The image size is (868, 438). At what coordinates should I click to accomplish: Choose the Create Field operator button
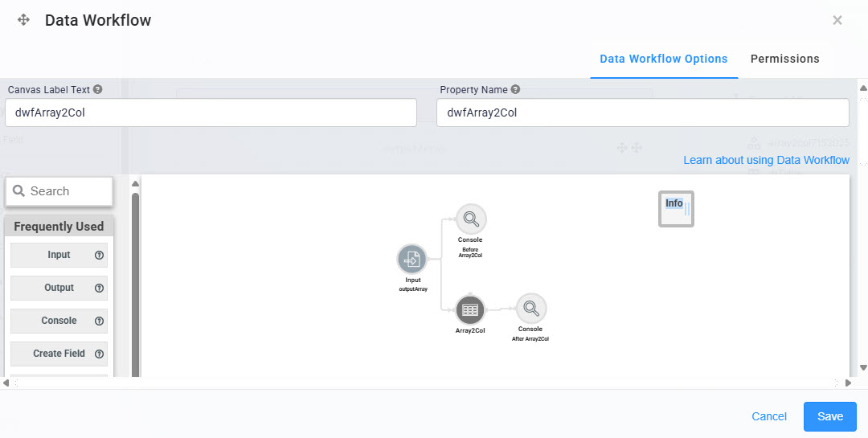(59, 354)
